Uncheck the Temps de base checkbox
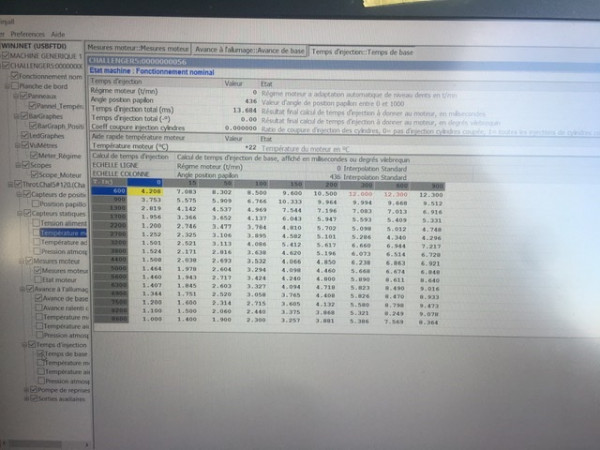The width and height of the screenshot is (600, 450). point(41,354)
